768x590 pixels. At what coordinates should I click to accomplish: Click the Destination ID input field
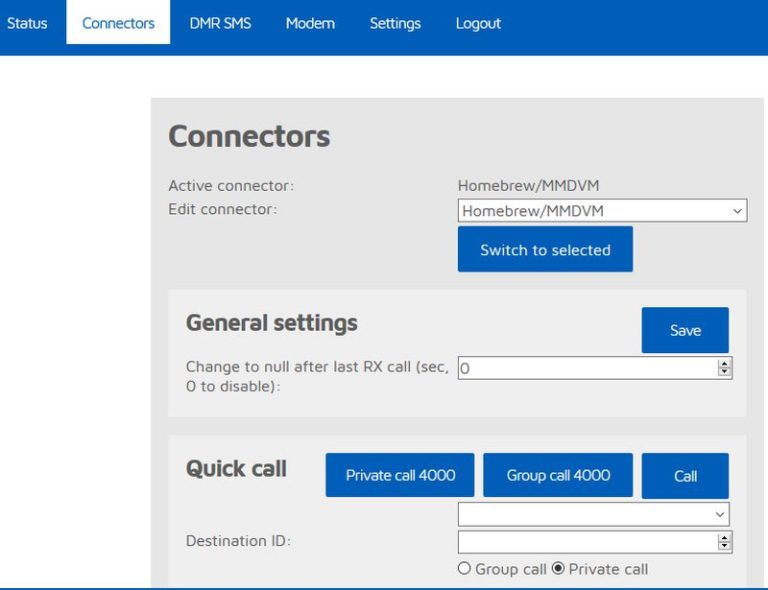point(588,542)
